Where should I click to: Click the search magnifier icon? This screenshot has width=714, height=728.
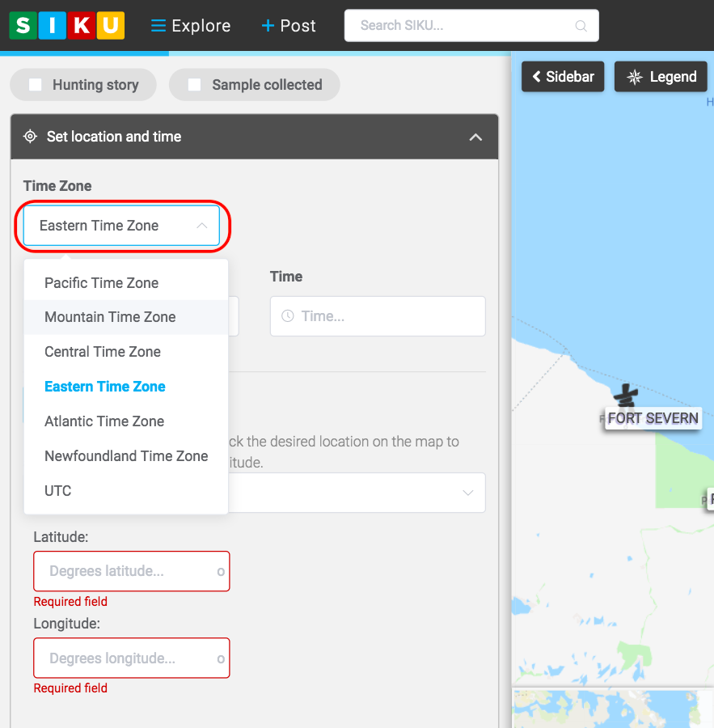point(581,26)
